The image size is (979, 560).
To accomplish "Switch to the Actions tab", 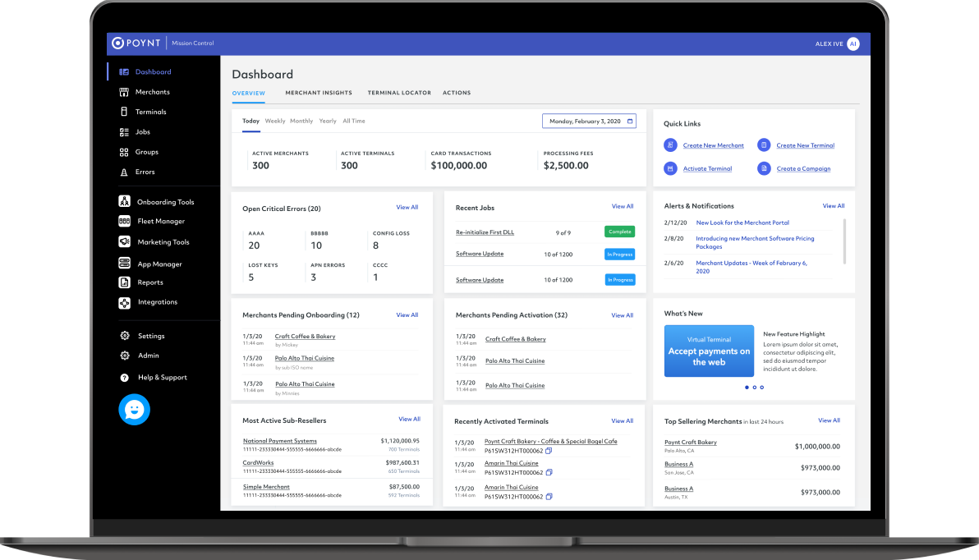I will coord(457,93).
